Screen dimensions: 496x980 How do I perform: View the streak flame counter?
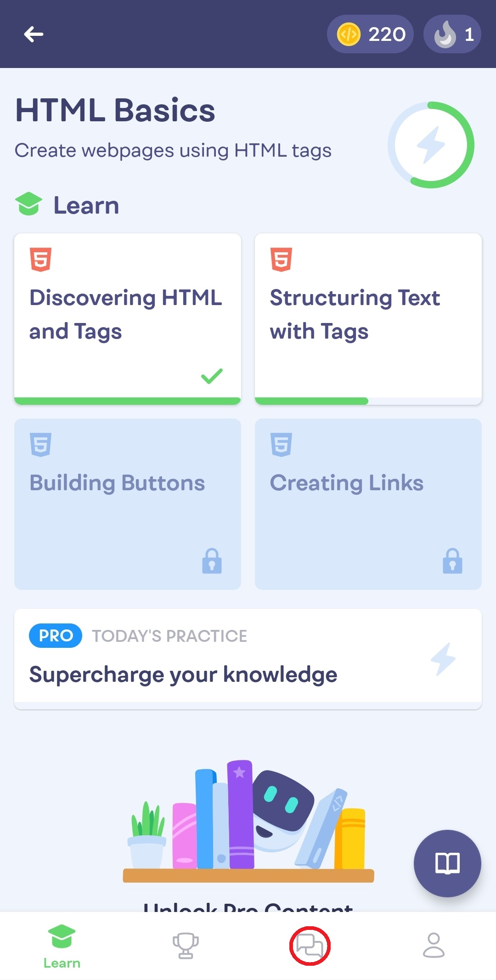(x=452, y=34)
